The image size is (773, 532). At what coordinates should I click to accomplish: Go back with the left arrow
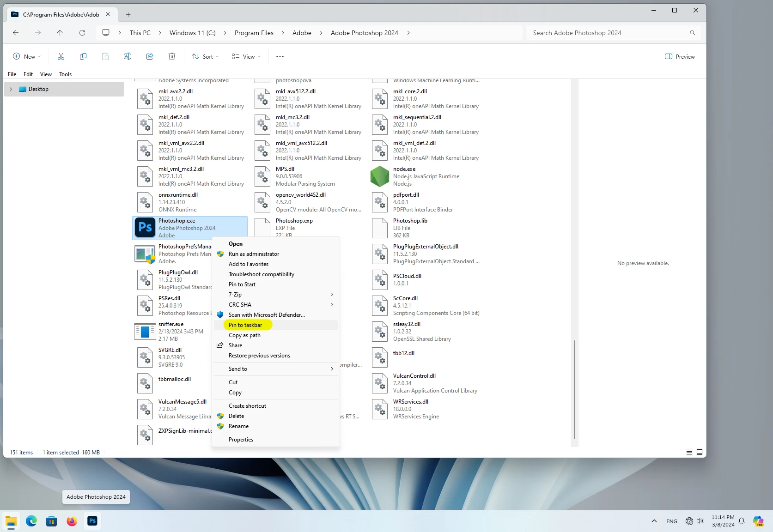(x=16, y=33)
